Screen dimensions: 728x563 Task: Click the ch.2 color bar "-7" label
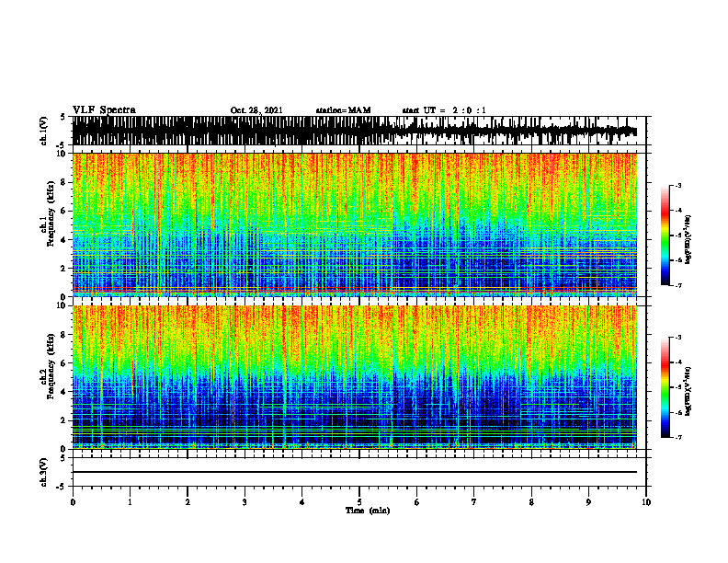(677, 438)
